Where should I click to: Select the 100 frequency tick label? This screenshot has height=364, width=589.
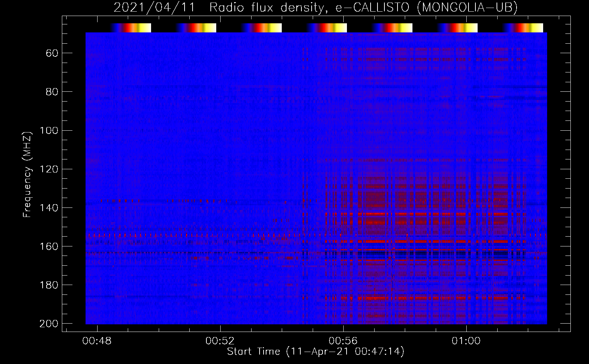click(49, 131)
